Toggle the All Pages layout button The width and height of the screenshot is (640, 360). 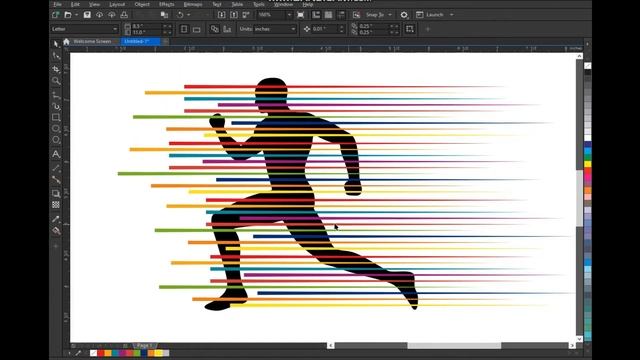pos(214,29)
